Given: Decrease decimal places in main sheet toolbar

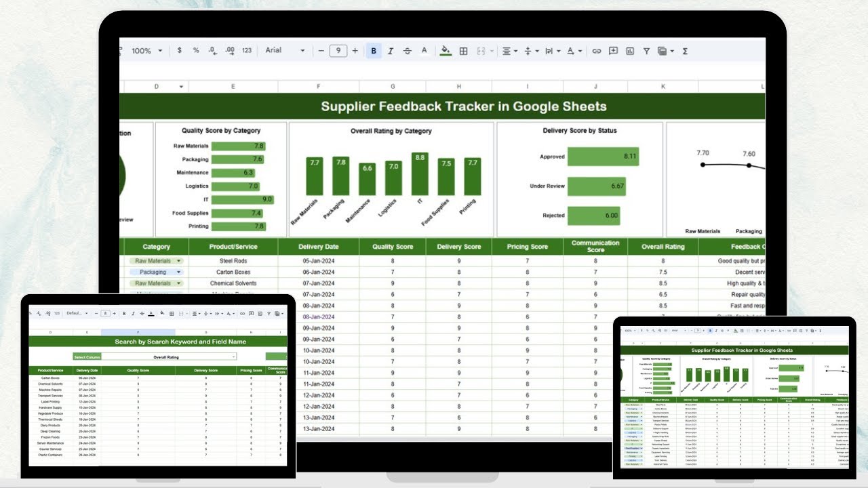Looking at the screenshot, I should click(x=212, y=51).
